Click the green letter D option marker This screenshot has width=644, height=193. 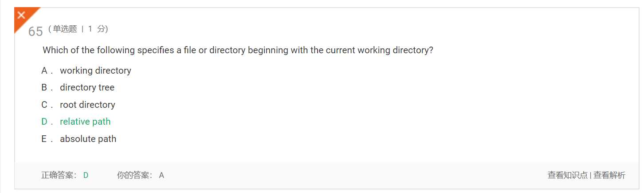44,122
